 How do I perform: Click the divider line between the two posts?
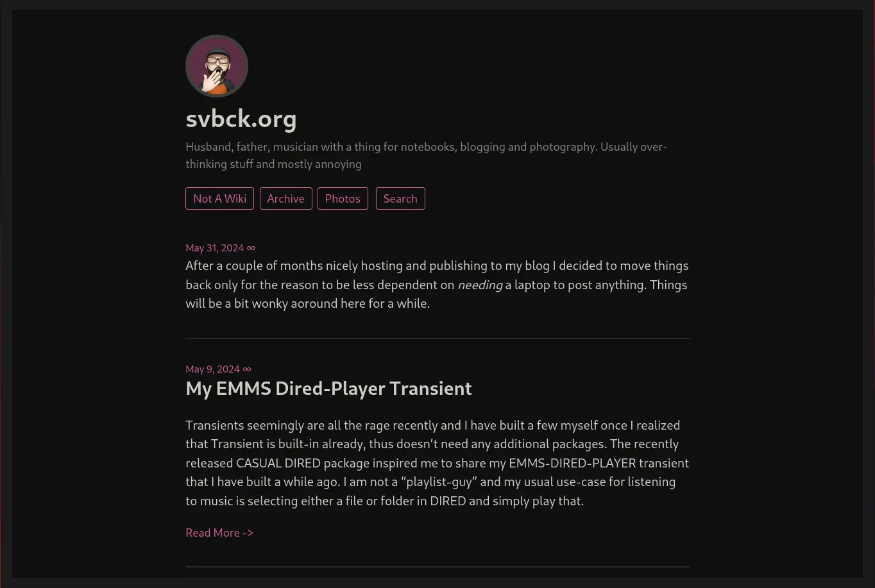[437, 338]
